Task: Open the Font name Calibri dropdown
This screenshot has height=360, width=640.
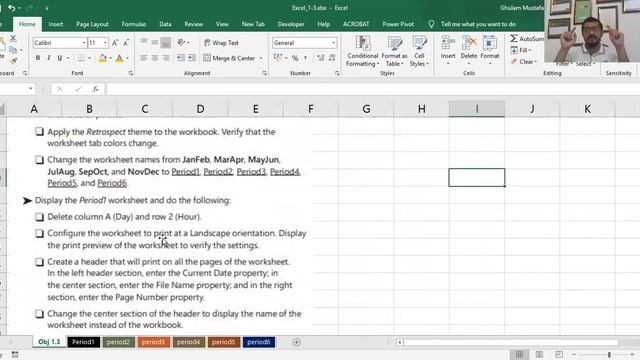Action: click(84, 43)
